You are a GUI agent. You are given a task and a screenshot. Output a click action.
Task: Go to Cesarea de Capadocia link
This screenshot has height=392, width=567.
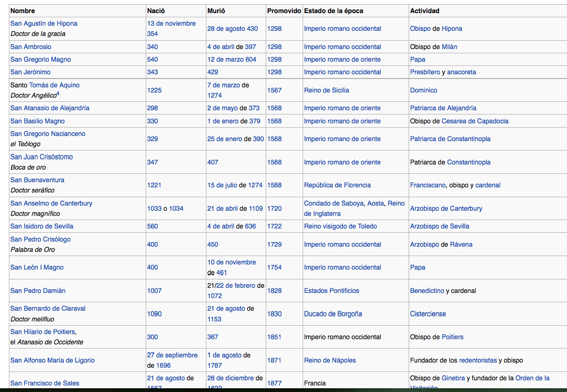click(475, 121)
